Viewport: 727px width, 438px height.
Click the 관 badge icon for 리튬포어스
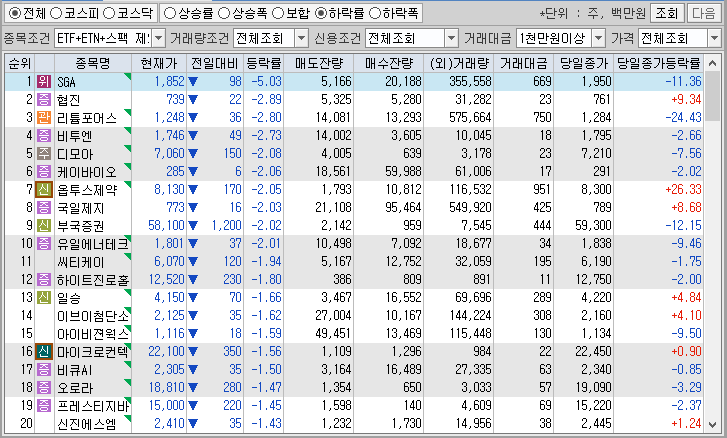(44, 118)
